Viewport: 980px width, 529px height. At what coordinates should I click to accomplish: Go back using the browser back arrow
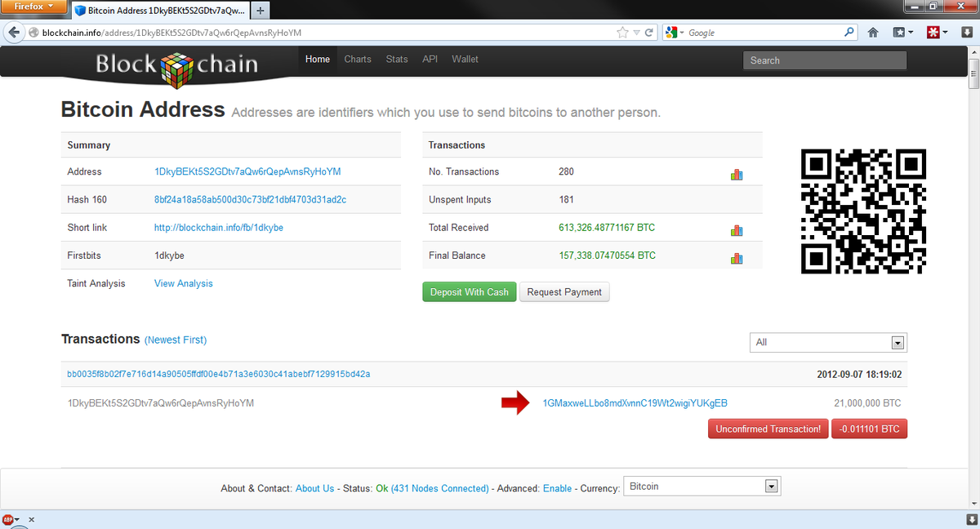point(13,33)
